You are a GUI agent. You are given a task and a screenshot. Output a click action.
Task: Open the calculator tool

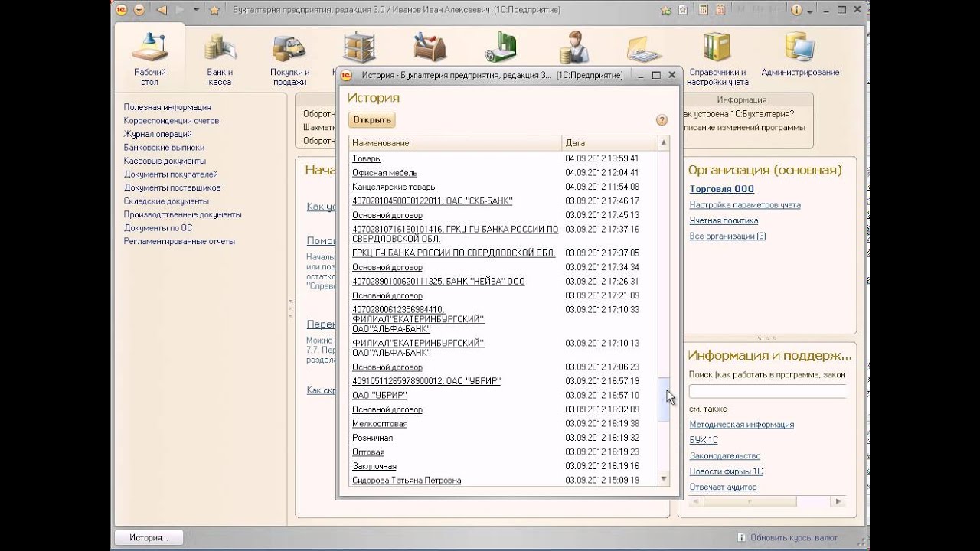(x=703, y=10)
